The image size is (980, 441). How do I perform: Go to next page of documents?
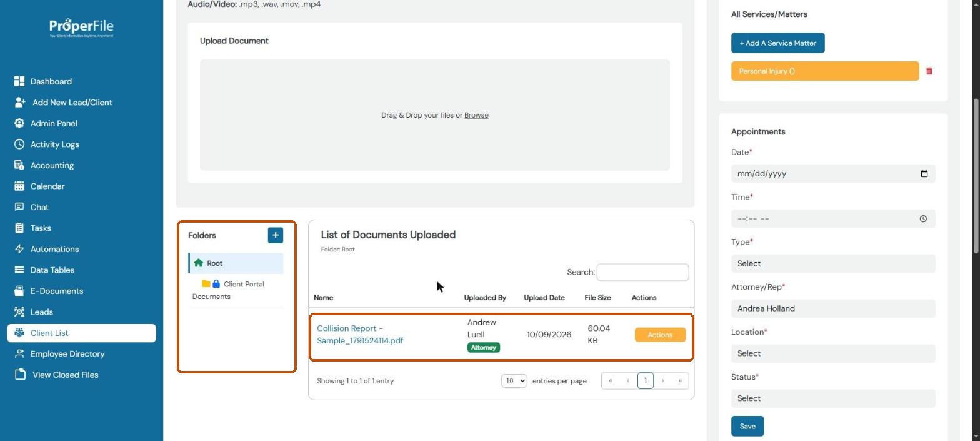pos(663,380)
